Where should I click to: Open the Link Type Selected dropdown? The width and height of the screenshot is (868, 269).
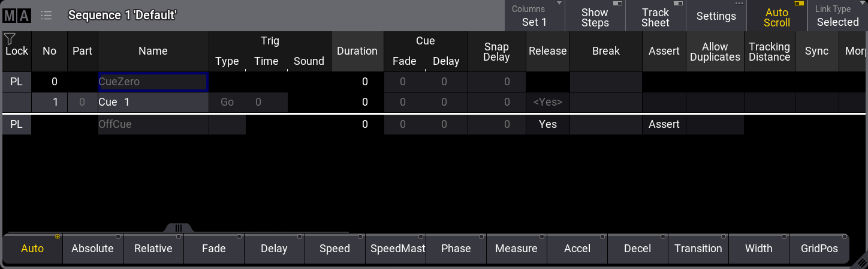837,16
